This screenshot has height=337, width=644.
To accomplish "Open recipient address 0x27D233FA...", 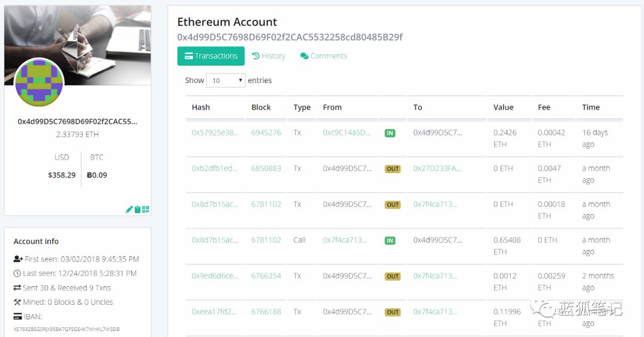I will pos(437,168).
